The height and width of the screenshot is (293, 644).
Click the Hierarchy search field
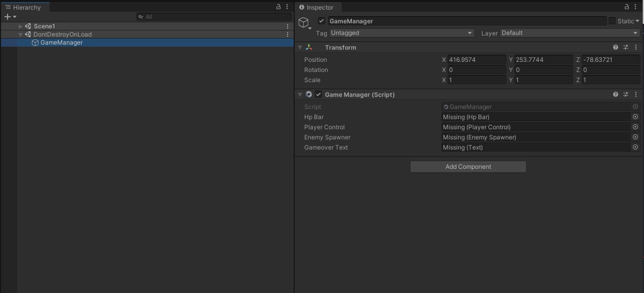(214, 17)
